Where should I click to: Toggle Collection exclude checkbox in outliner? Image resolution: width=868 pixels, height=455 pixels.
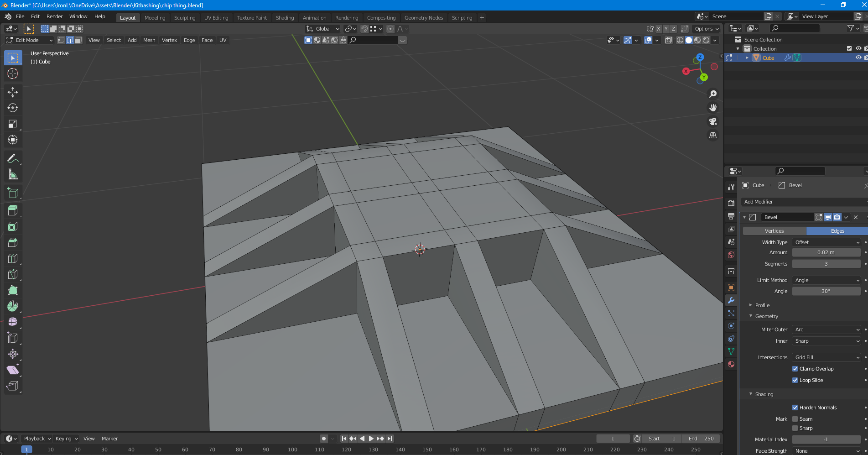pyautogui.click(x=849, y=48)
